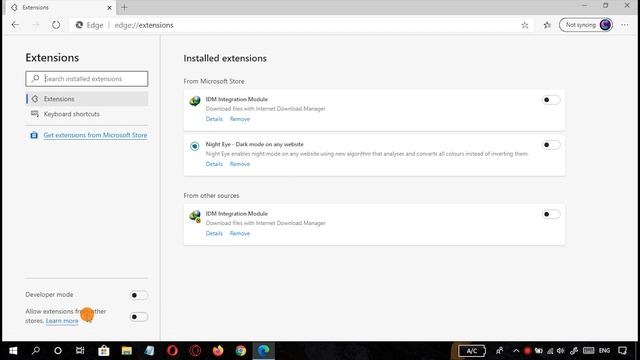Refresh the extensions page
The height and width of the screenshot is (360, 640).
[x=56, y=25]
